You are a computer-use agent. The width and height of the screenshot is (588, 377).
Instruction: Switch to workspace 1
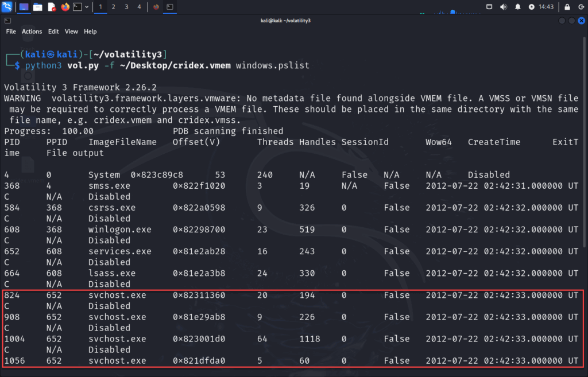point(100,7)
